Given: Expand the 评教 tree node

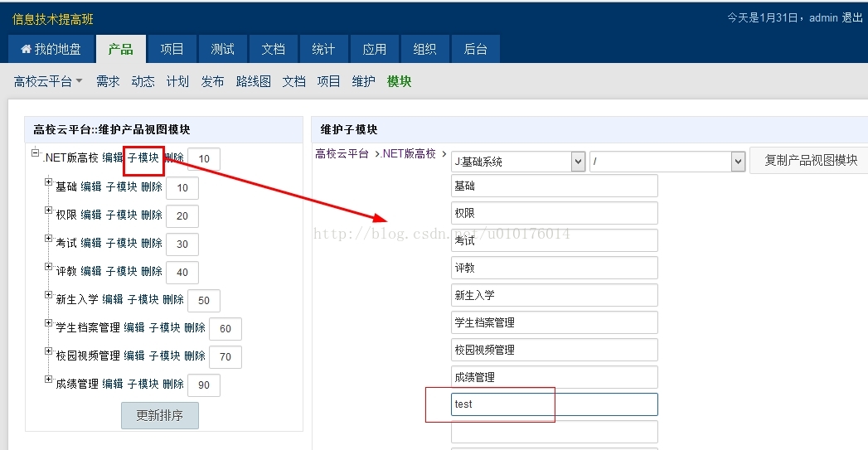Looking at the screenshot, I should pos(49,266).
